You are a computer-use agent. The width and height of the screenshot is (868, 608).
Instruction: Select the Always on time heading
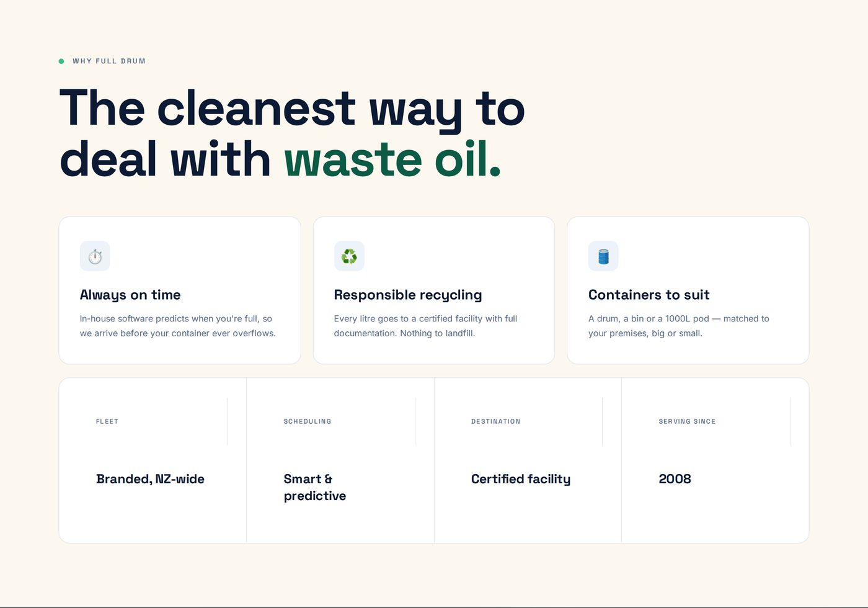[130, 295]
